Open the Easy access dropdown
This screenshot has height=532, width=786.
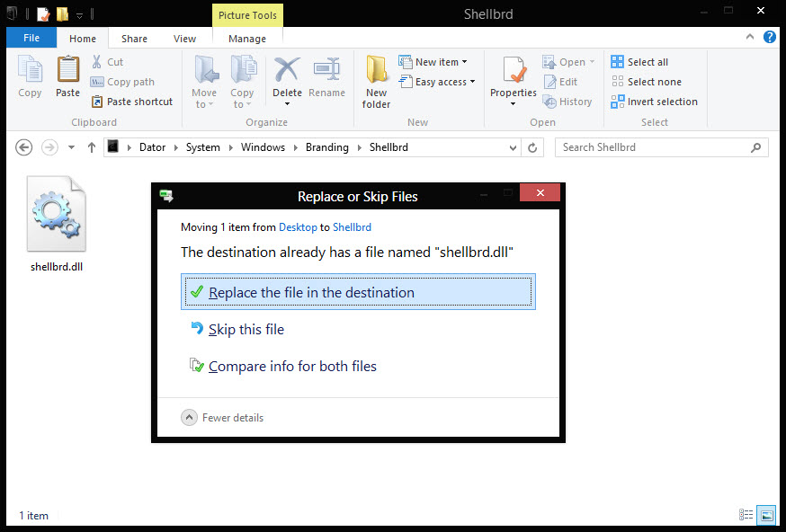[x=437, y=82]
